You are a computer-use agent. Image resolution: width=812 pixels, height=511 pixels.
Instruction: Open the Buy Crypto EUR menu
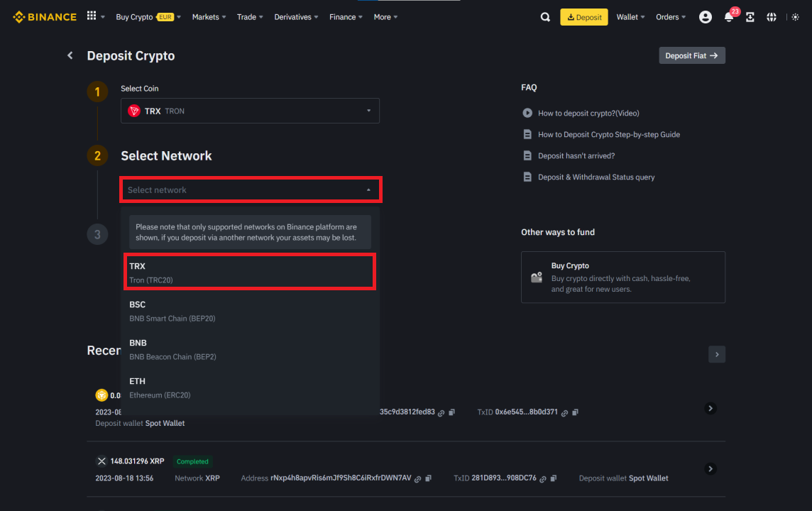[x=148, y=17]
